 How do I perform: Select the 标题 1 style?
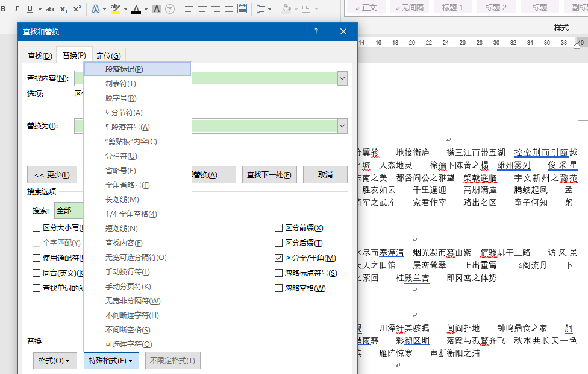[x=452, y=7]
